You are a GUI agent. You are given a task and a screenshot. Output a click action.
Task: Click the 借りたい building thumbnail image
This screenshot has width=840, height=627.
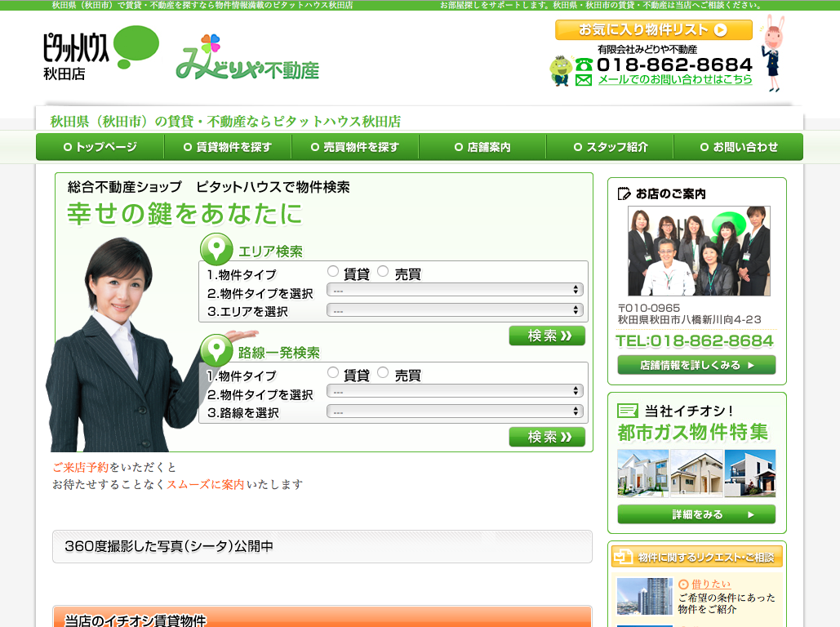[x=644, y=596]
